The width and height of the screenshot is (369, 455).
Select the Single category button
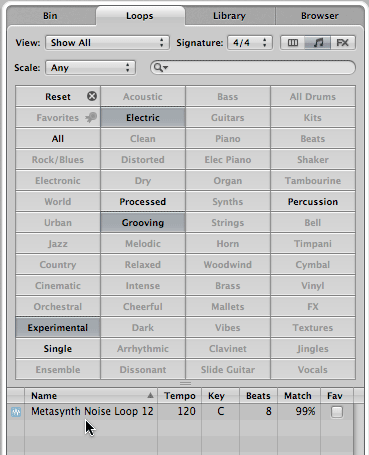pos(58,348)
